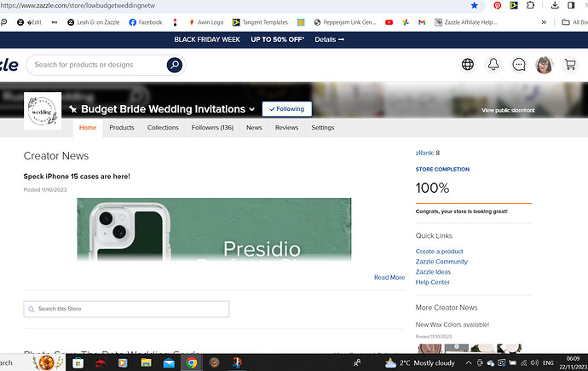Screen dimensions: 588x371
Task: Toggle the Following button
Action: click(287, 109)
